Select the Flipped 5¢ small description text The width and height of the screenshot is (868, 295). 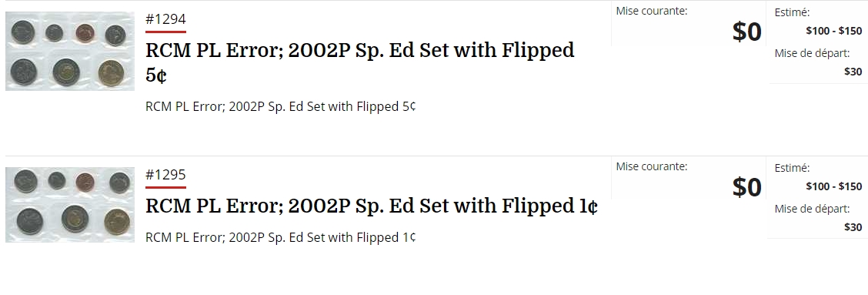tap(281, 106)
